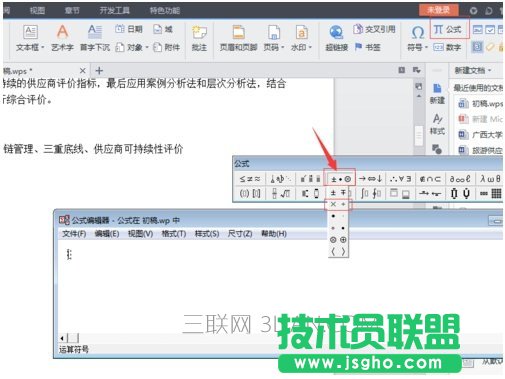Open 视图(V) menu in formula editor

140,234
